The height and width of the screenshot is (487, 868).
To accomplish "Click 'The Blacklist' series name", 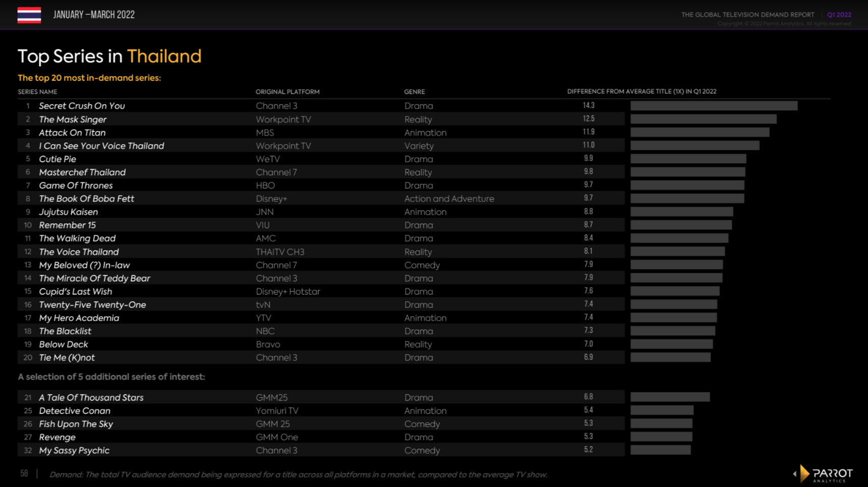I will point(65,331).
